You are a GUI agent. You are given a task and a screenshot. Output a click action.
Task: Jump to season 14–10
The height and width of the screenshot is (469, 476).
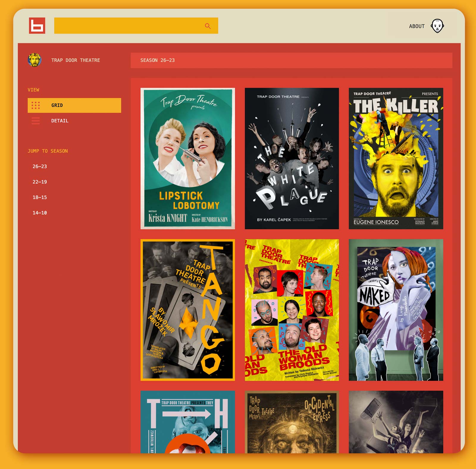tap(40, 213)
